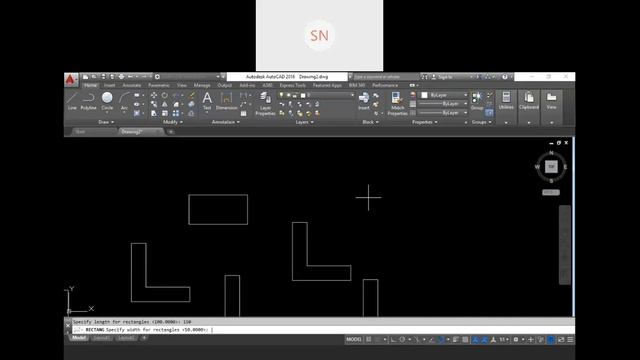
Task: Toggle annotation visibility in status bar
Action: coord(475,340)
